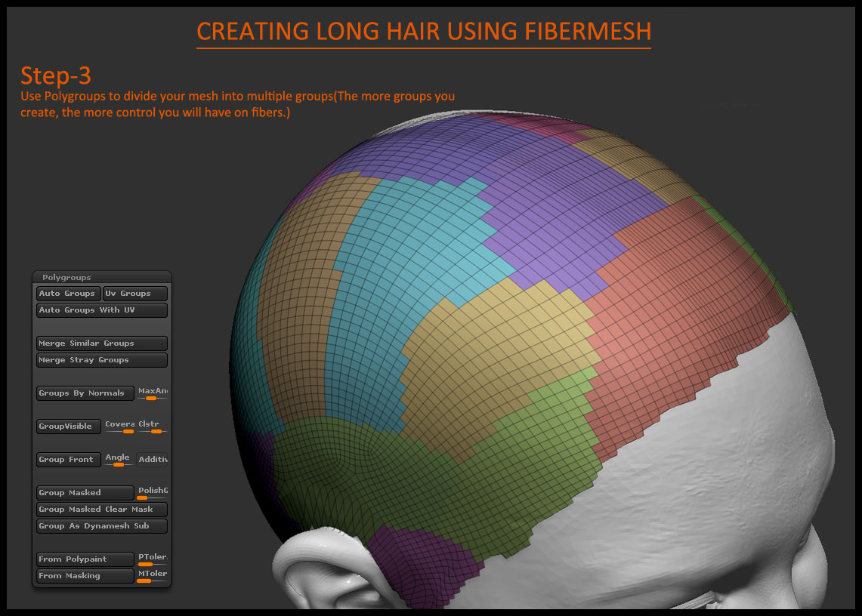Viewport: 862px width, 616px height.
Task: Click the Auto Groups button
Action: click(68, 294)
